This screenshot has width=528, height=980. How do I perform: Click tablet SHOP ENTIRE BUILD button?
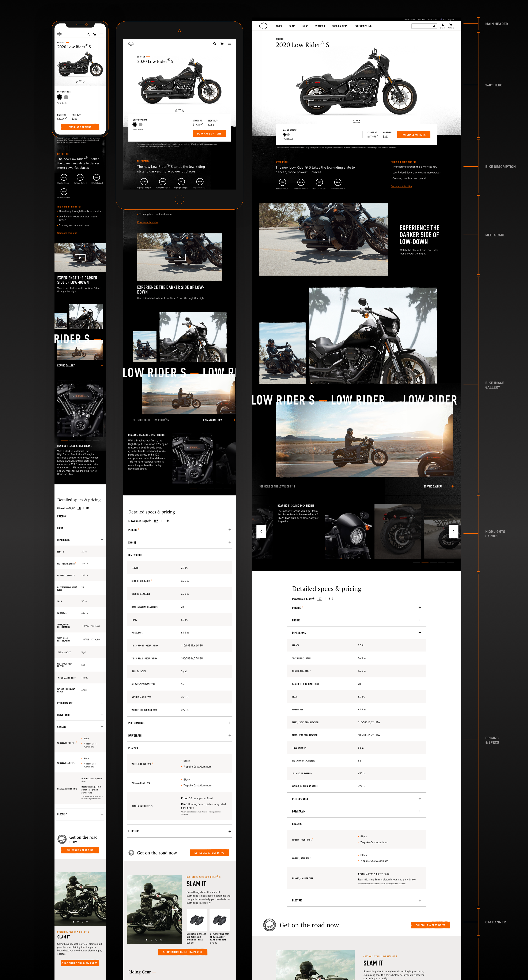point(182,952)
